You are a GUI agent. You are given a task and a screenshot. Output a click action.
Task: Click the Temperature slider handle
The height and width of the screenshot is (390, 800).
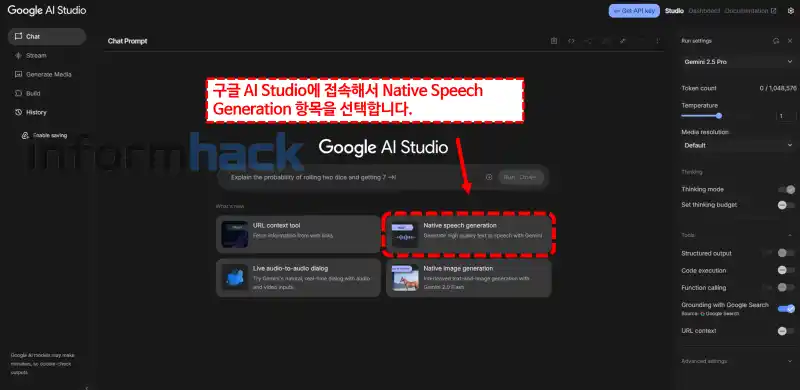tap(719, 116)
